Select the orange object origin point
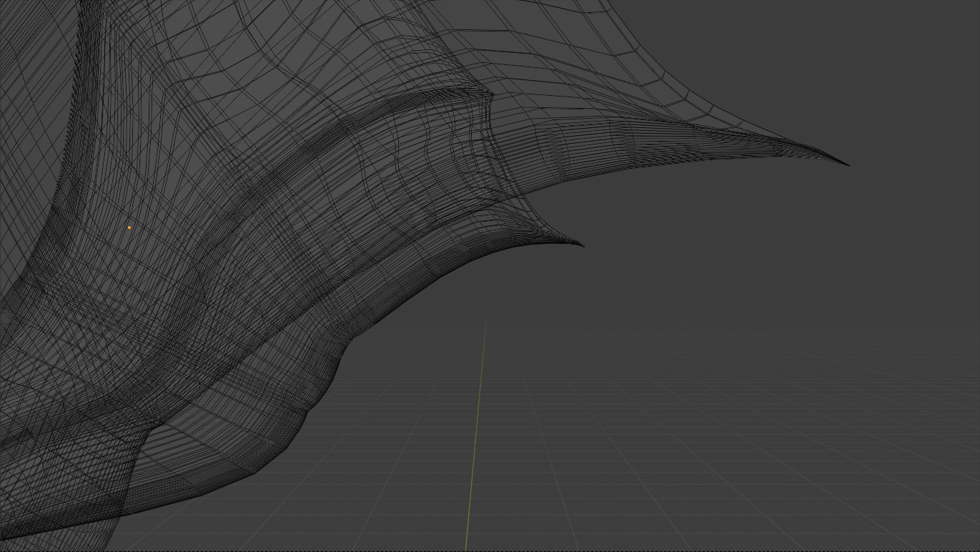This screenshot has height=552, width=980. click(129, 227)
